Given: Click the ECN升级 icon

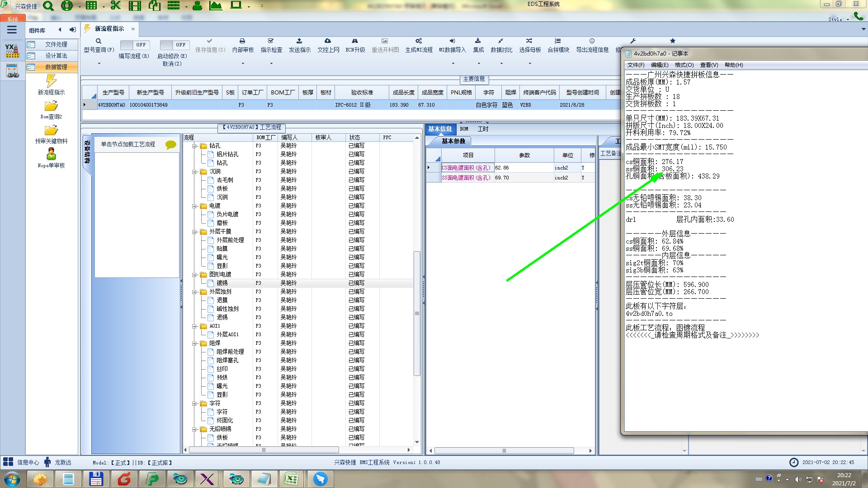Looking at the screenshot, I should tap(355, 41).
